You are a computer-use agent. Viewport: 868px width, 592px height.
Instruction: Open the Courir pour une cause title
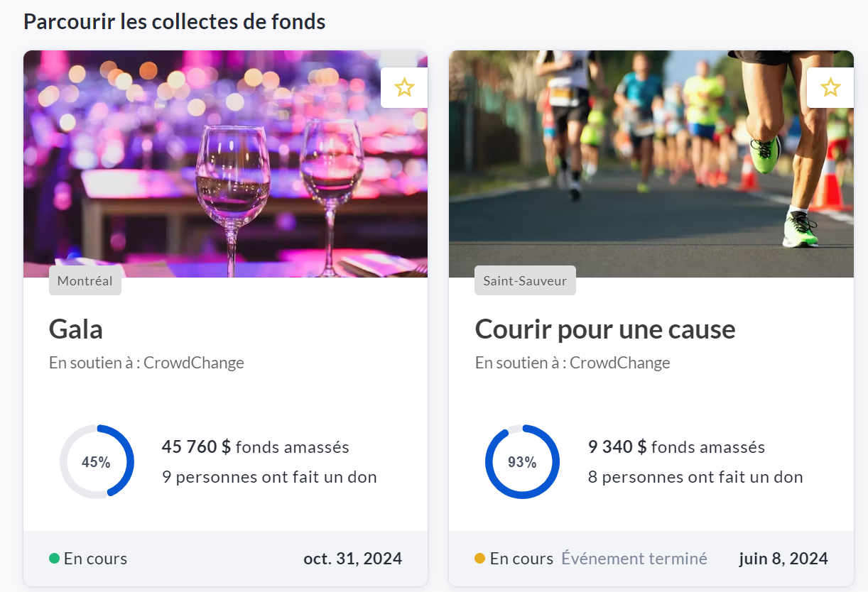pyautogui.click(x=604, y=329)
